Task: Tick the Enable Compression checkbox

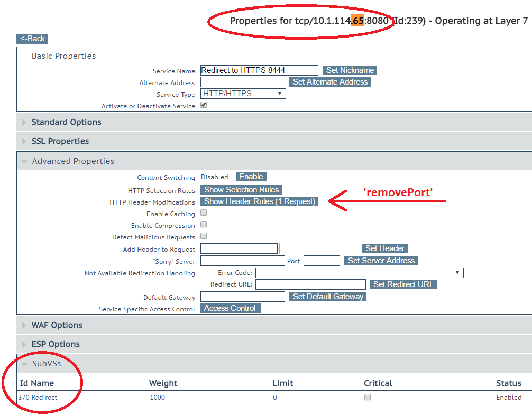Action: pyautogui.click(x=204, y=225)
